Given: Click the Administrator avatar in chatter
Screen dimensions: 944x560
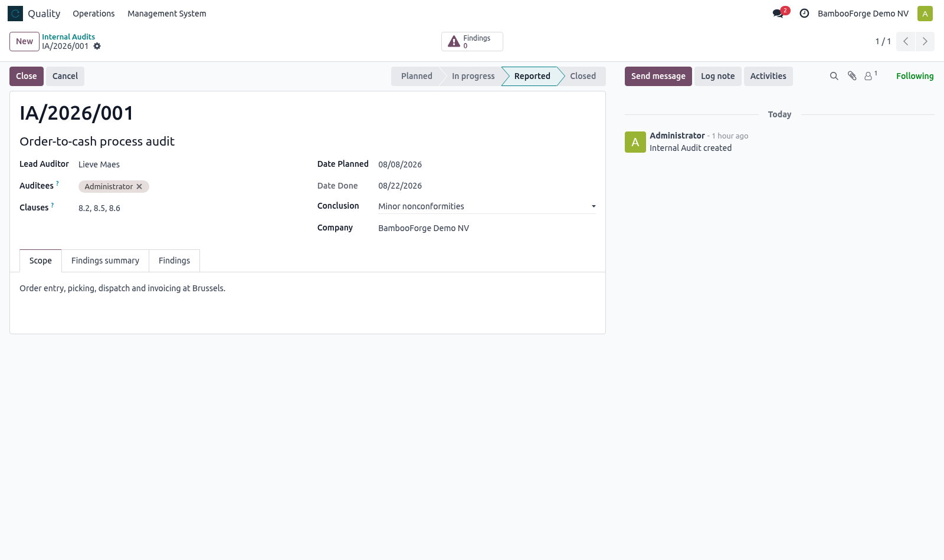Looking at the screenshot, I should pos(635,142).
